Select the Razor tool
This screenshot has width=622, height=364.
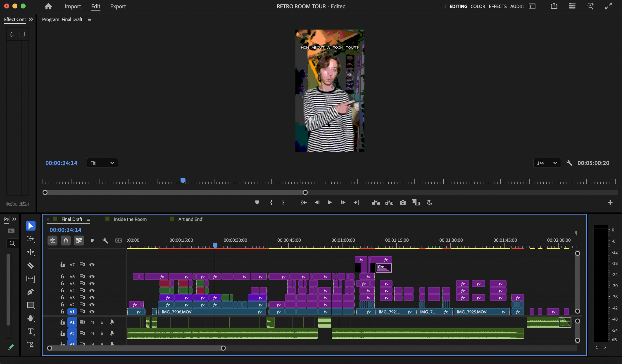(30, 265)
